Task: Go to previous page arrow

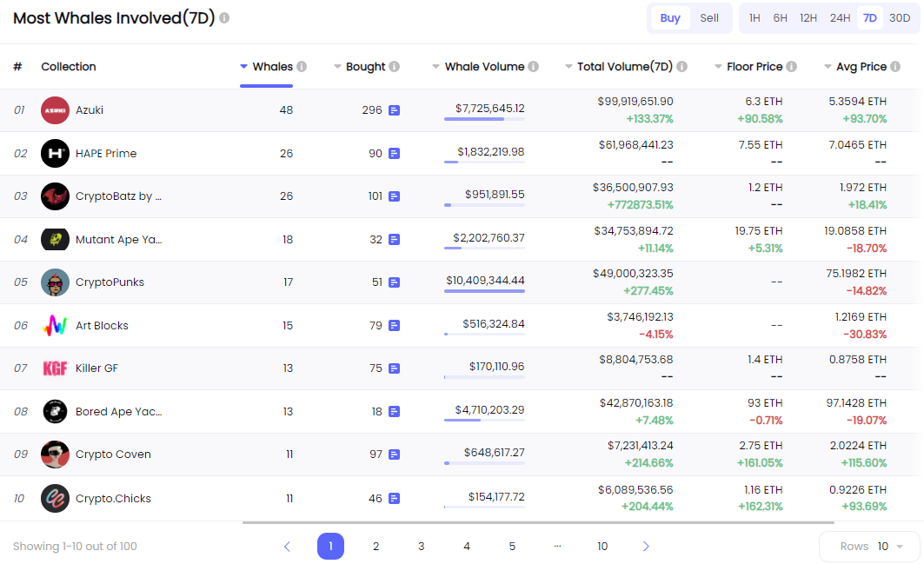Action: (x=287, y=547)
